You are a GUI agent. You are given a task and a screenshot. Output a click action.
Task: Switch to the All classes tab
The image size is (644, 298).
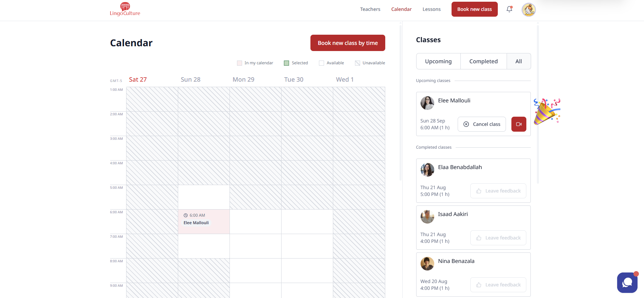pyautogui.click(x=519, y=61)
